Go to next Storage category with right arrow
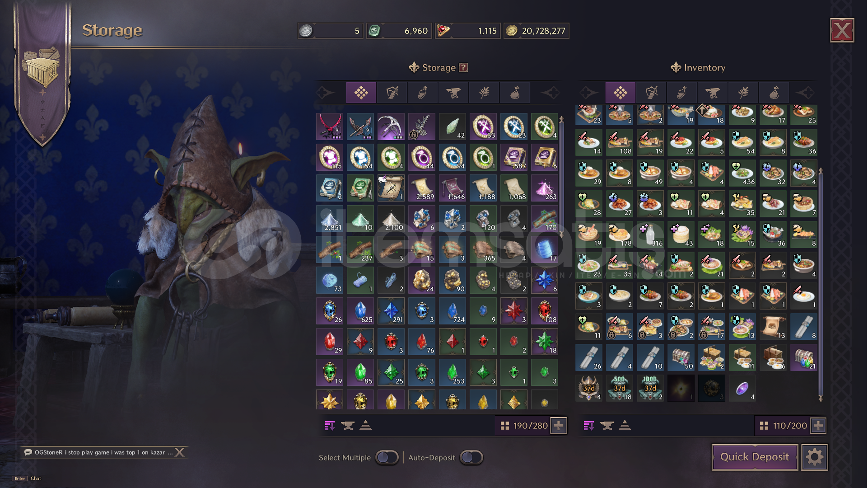The image size is (868, 488). pos(550,93)
